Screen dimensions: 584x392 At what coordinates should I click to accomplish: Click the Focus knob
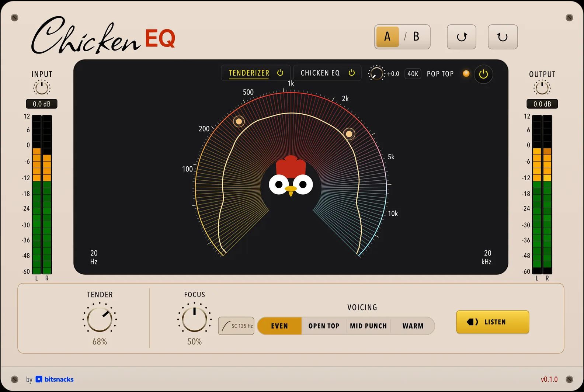(194, 319)
